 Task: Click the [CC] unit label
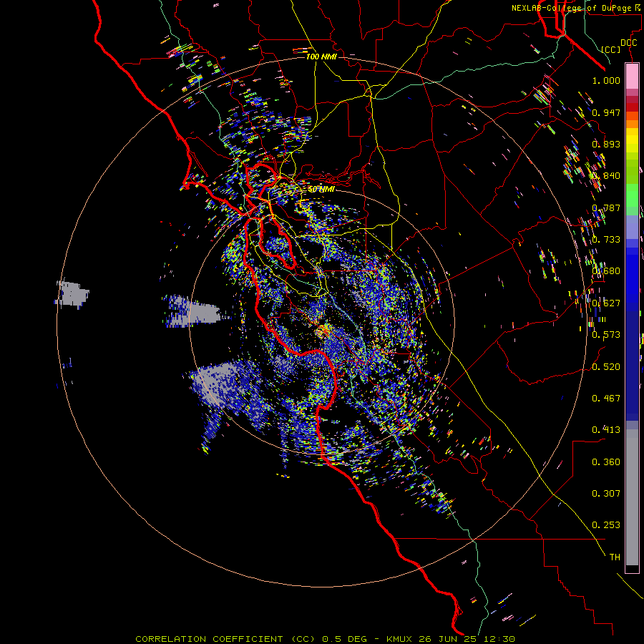pyautogui.click(x=611, y=49)
